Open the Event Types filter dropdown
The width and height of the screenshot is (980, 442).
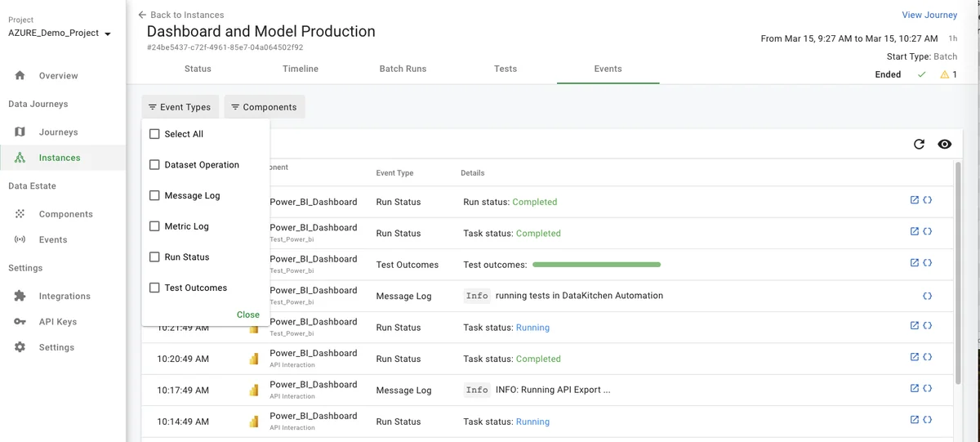(x=180, y=107)
